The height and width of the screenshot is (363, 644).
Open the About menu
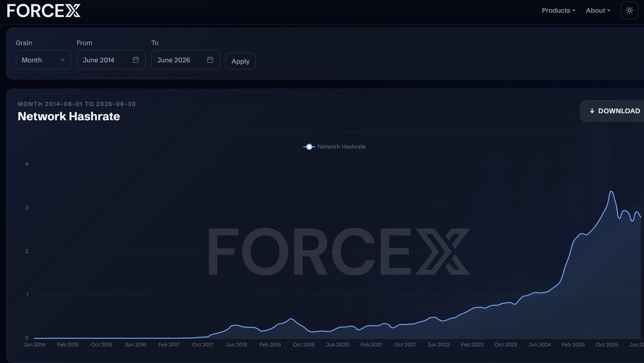pyautogui.click(x=598, y=10)
